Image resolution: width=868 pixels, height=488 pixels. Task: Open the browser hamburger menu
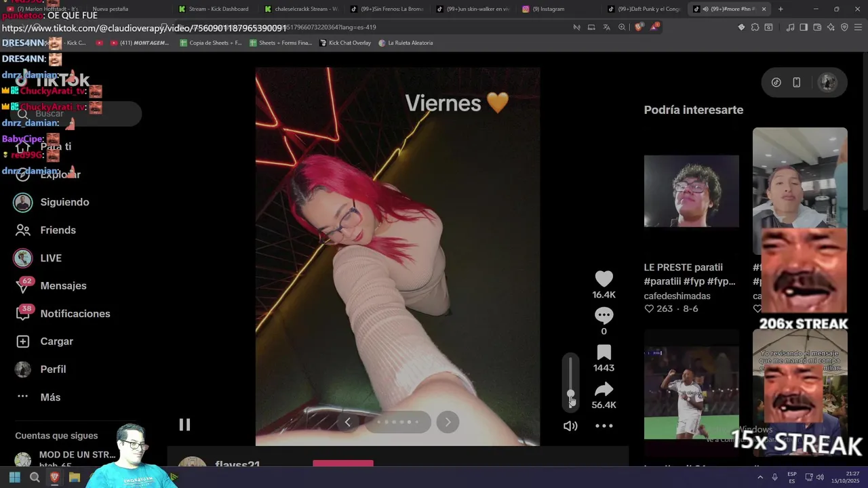pyautogui.click(x=858, y=27)
